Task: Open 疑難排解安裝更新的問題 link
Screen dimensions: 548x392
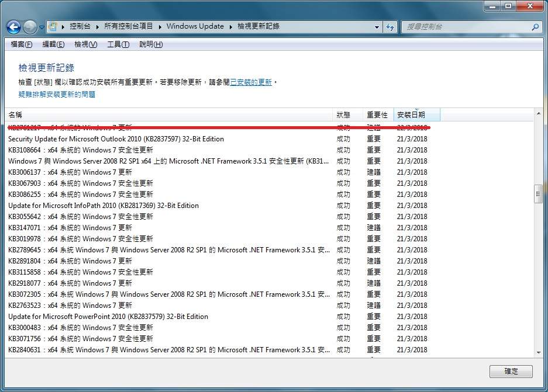Action: (x=57, y=94)
